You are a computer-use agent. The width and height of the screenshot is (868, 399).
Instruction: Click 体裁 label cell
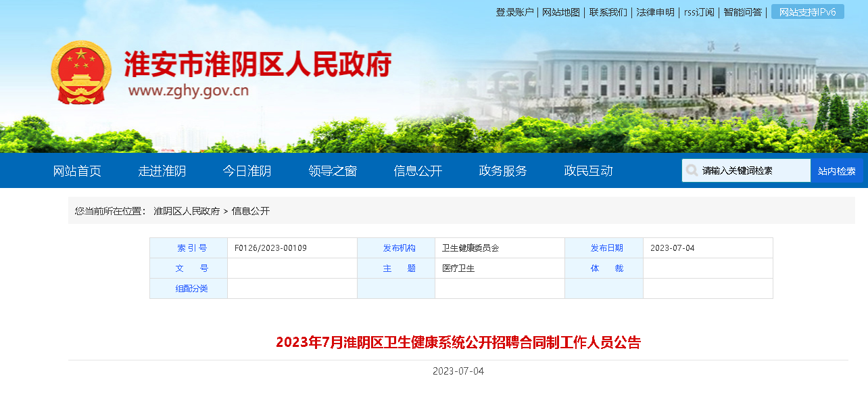click(x=604, y=268)
